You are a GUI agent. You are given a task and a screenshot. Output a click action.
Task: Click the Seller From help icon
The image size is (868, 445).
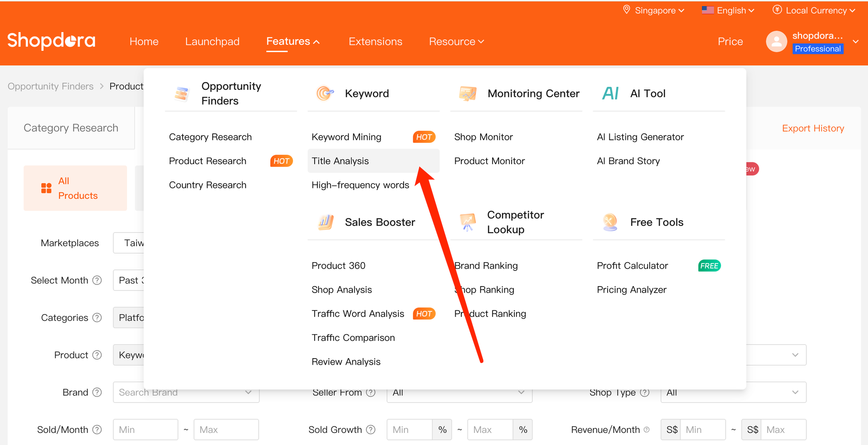coord(371,392)
